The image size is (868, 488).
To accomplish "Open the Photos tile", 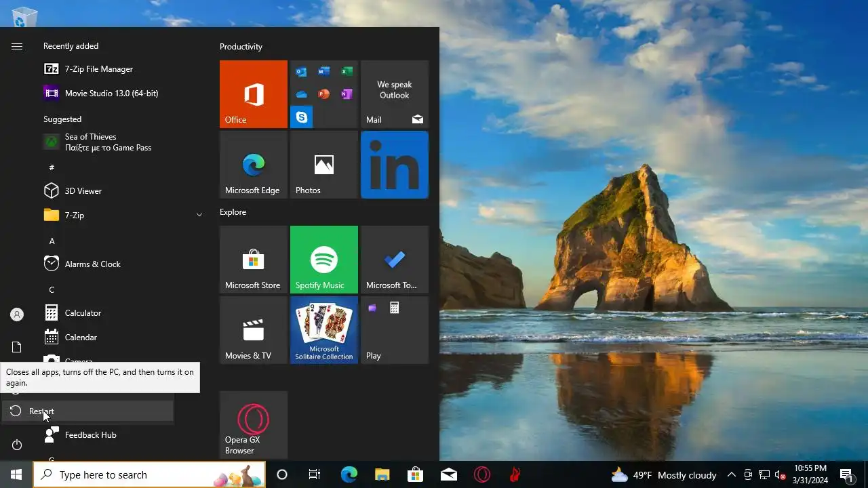I will 324,165.
